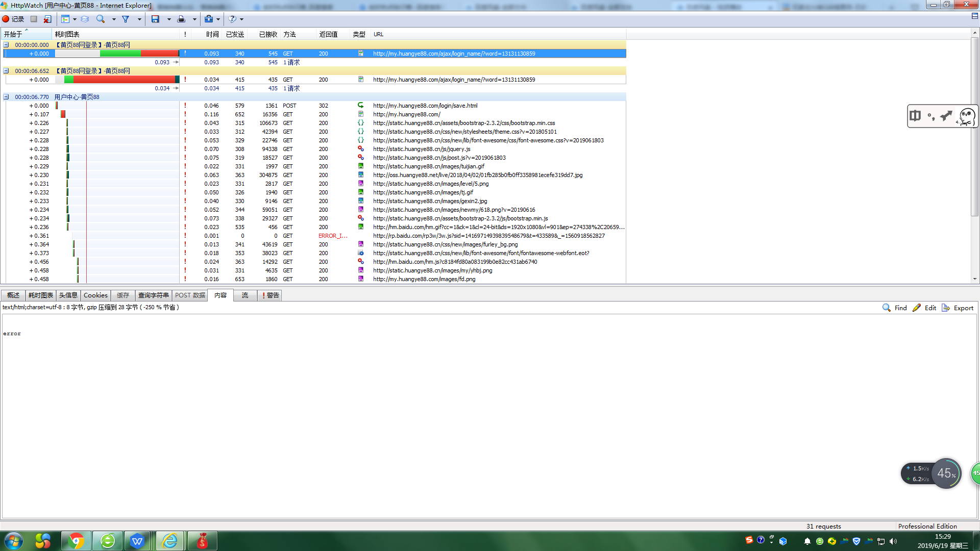980x551 pixels.
Task: Click the red Record (记录) button
Action: (x=13, y=19)
